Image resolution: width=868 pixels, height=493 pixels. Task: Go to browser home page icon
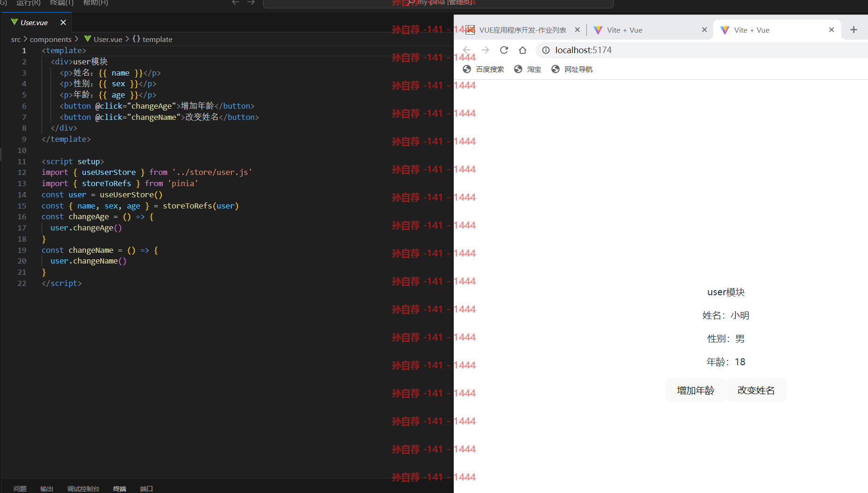coord(522,50)
